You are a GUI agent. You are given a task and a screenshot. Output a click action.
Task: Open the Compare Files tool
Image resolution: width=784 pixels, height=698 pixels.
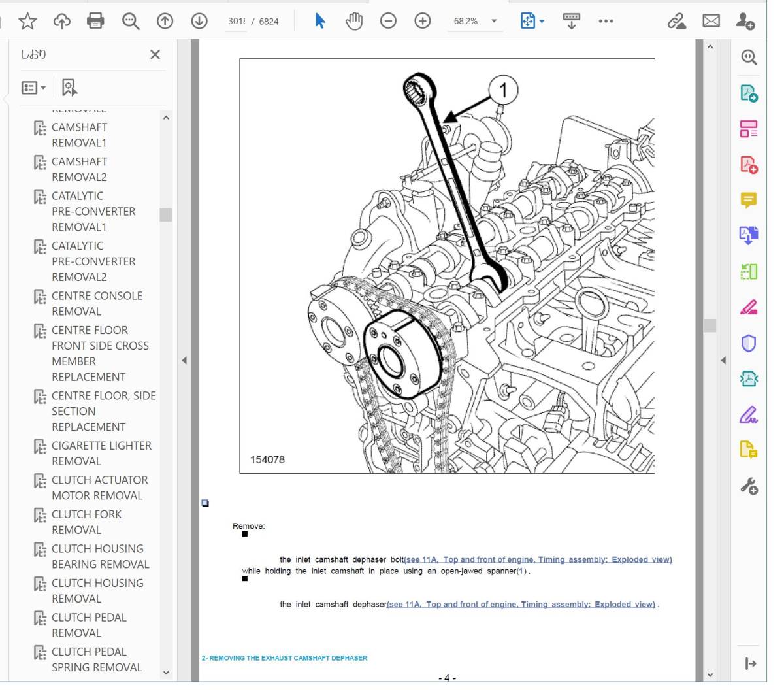[x=749, y=271]
